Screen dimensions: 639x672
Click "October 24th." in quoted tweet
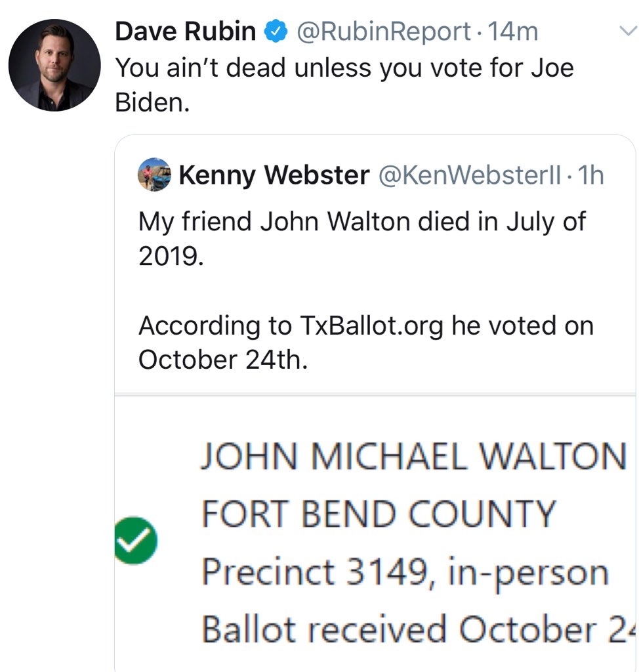223,360
